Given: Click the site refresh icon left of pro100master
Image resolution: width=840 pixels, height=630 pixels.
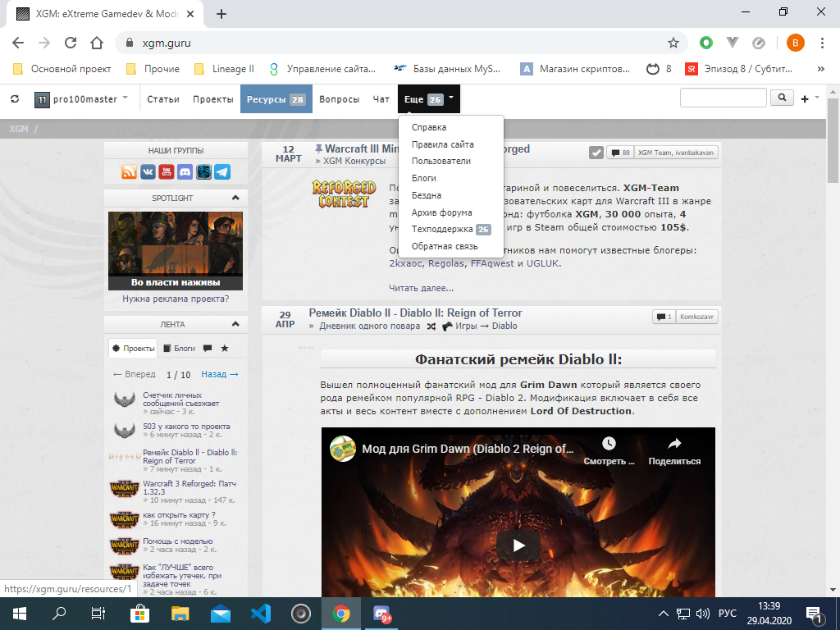Looking at the screenshot, I should [15, 99].
